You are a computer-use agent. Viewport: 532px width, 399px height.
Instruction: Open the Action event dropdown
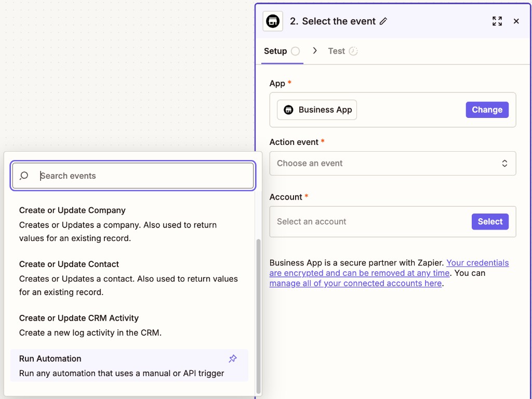384,163
